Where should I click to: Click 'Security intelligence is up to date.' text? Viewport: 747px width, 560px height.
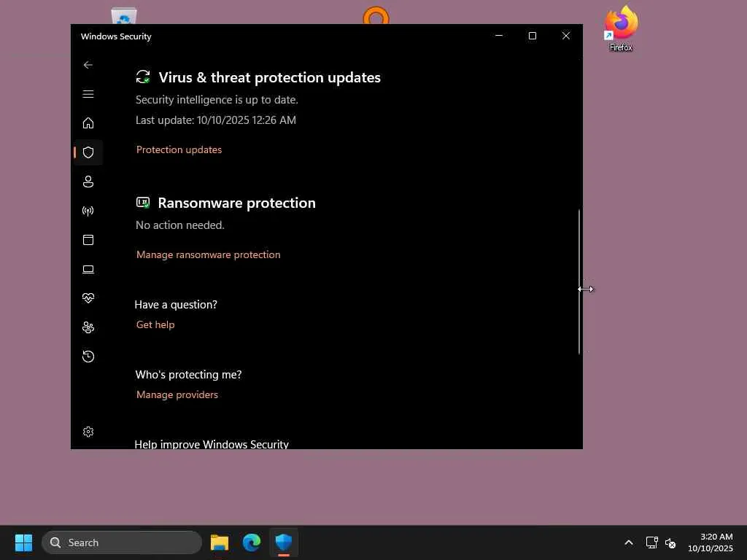click(x=217, y=99)
